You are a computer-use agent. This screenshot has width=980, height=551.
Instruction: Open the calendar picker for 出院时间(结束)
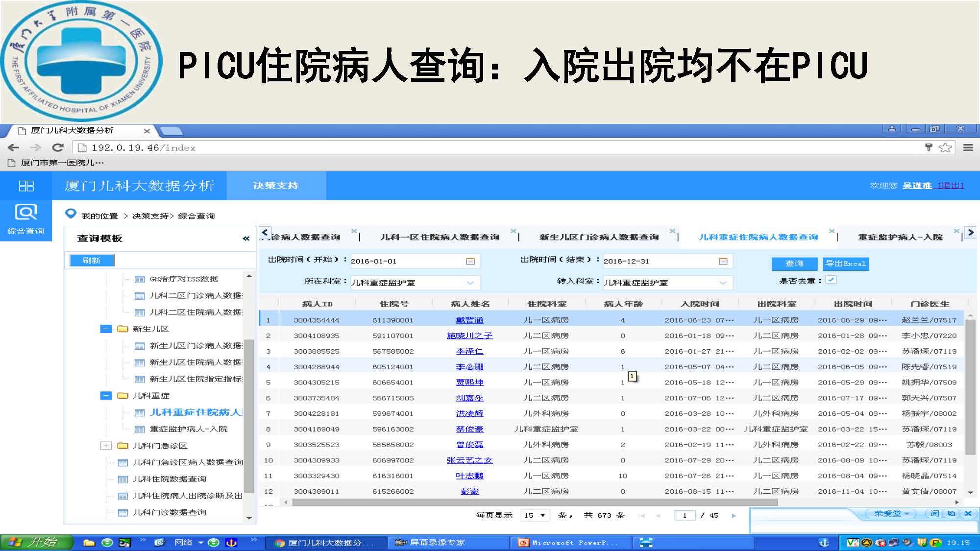pyautogui.click(x=723, y=262)
